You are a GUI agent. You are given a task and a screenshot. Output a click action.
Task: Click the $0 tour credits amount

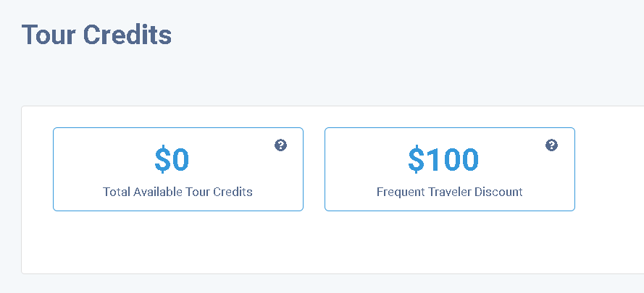(172, 160)
